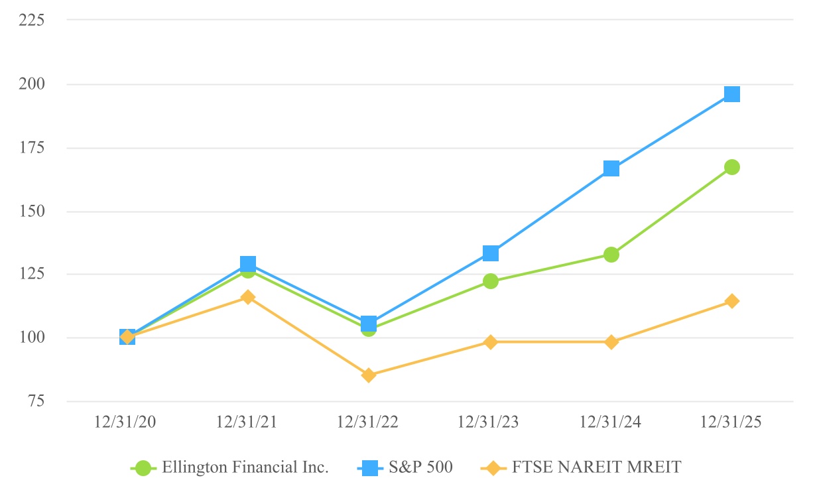Click FTSE NAREIT diamond at 12/31/22
The image size is (813, 504).
tap(369, 375)
